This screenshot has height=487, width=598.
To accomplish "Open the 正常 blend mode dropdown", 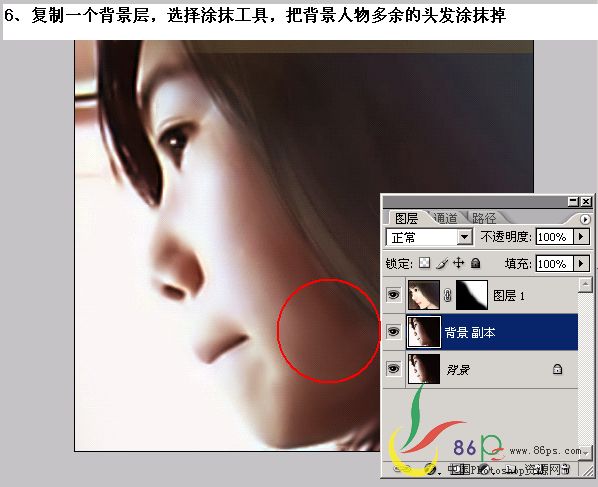I will pos(429,237).
